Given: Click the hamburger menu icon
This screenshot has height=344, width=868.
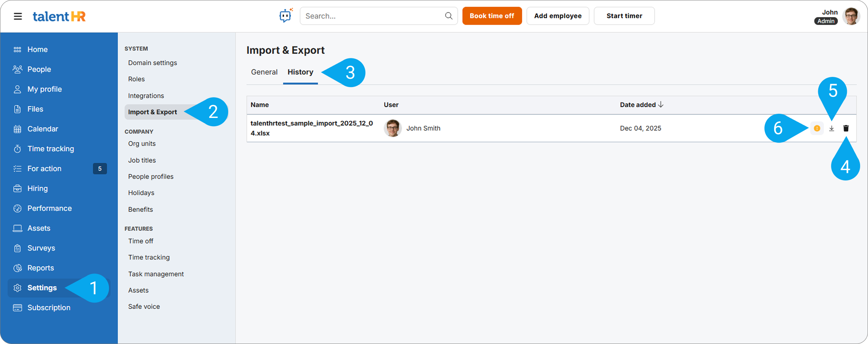Looking at the screenshot, I should click(18, 16).
